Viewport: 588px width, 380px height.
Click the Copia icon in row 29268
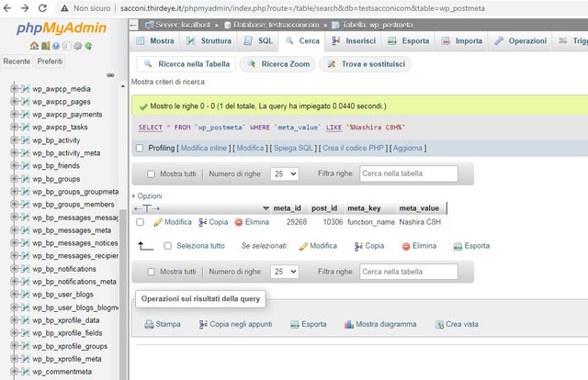[x=203, y=222]
